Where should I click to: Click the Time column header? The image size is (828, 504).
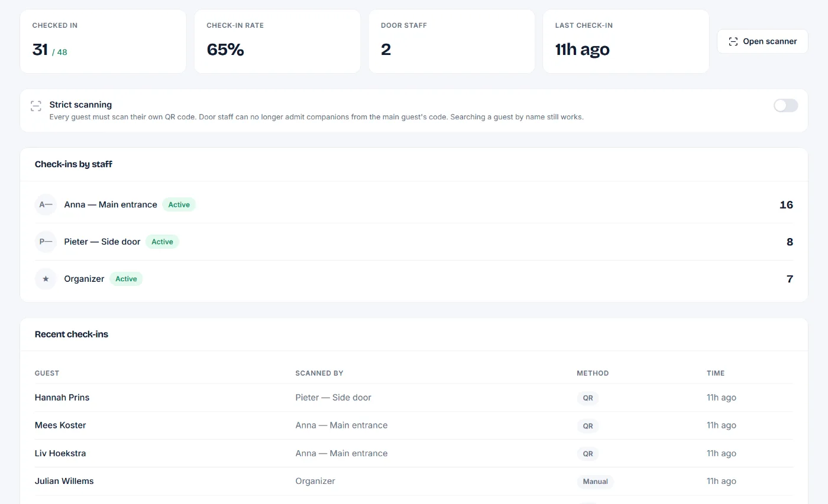pyautogui.click(x=716, y=373)
